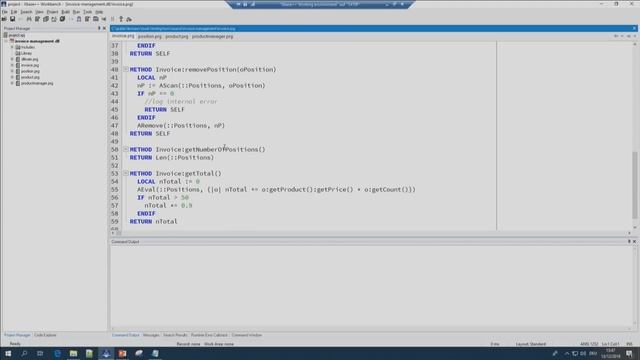Collapse the invoice management.dll tree node
This screenshot has width=640, height=360.
[6, 41]
